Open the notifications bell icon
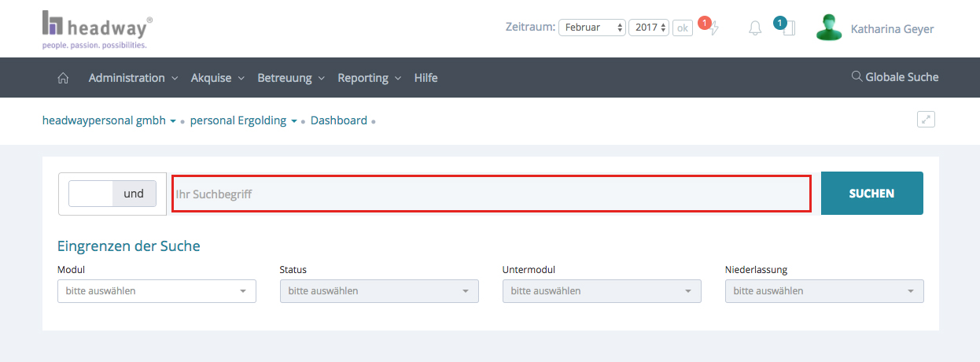980x362 pixels. coord(755,28)
